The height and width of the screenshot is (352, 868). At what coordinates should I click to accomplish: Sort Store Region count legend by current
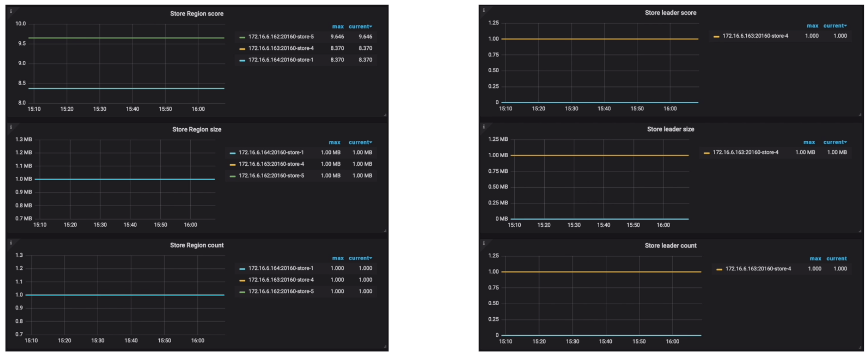pos(360,258)
